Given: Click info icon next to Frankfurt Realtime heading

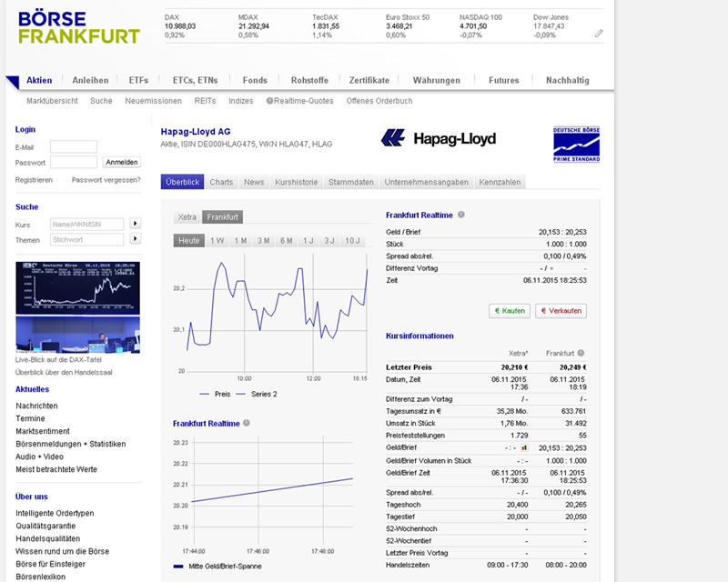Looking at the screenshot, I should (461, 215).
